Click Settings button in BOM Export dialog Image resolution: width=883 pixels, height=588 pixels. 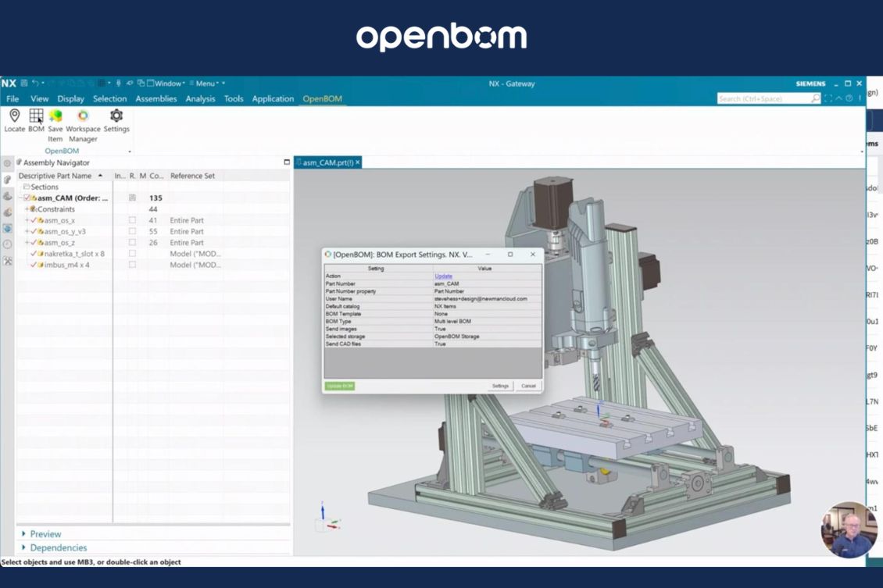pyautogui.click(x=500, y=386)
